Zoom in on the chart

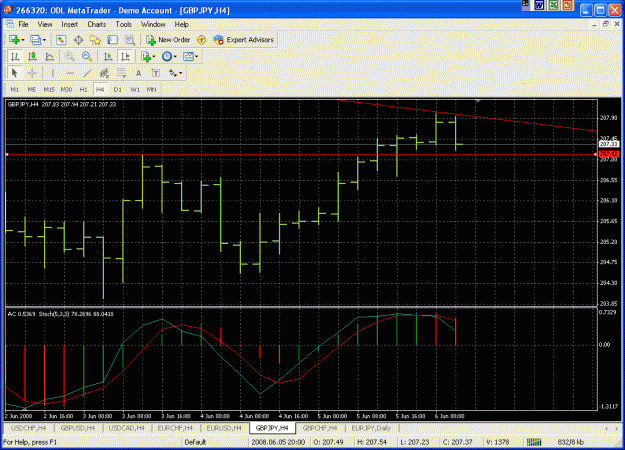[x=69, y=57]
